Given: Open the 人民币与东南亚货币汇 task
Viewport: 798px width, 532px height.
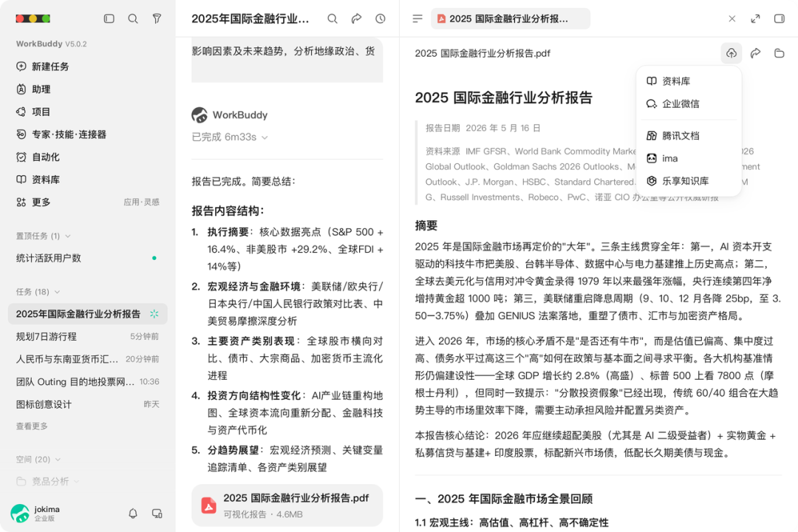Looking at the screenshot, I should 87,359.
